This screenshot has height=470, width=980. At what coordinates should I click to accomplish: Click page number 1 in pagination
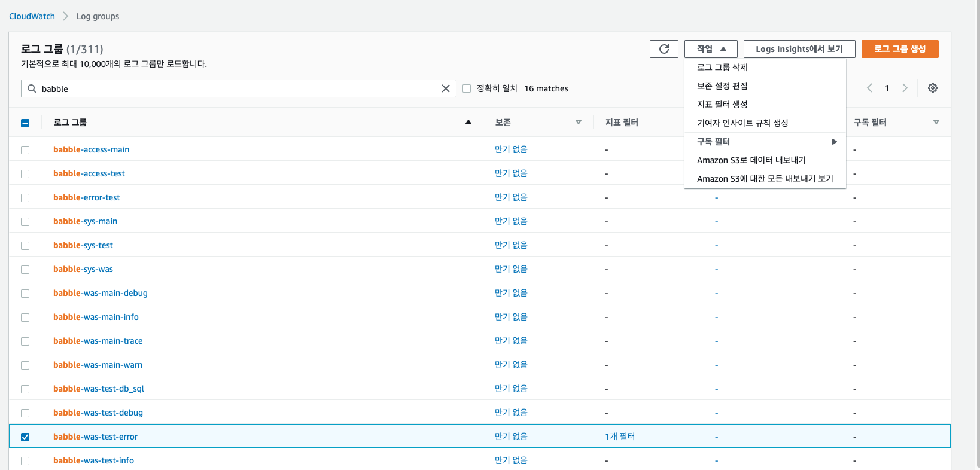click(887, 88)
